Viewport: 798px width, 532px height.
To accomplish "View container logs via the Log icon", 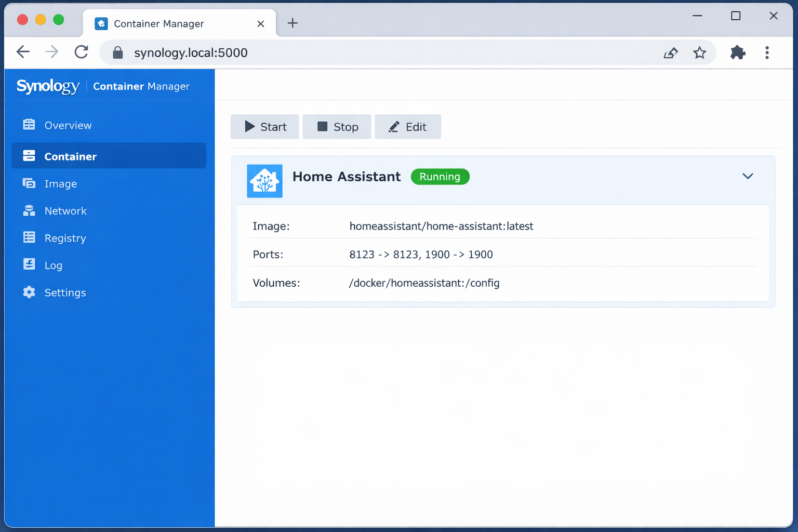I will click(29, 264).
